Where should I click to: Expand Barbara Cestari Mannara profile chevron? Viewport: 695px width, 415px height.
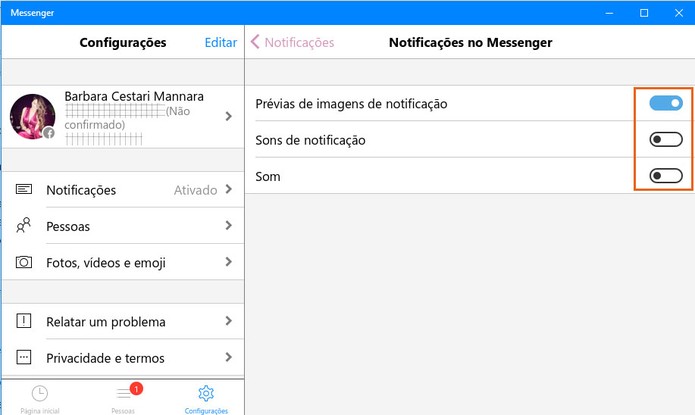229,116
